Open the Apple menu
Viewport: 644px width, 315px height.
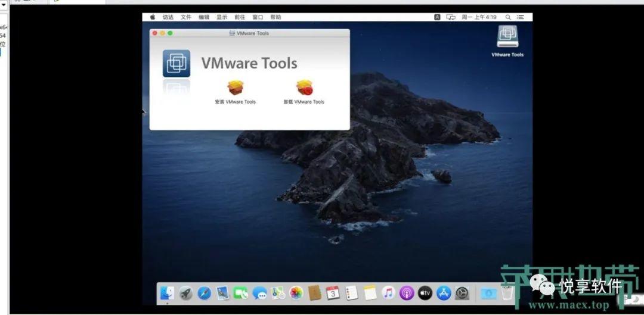[153, 17]
